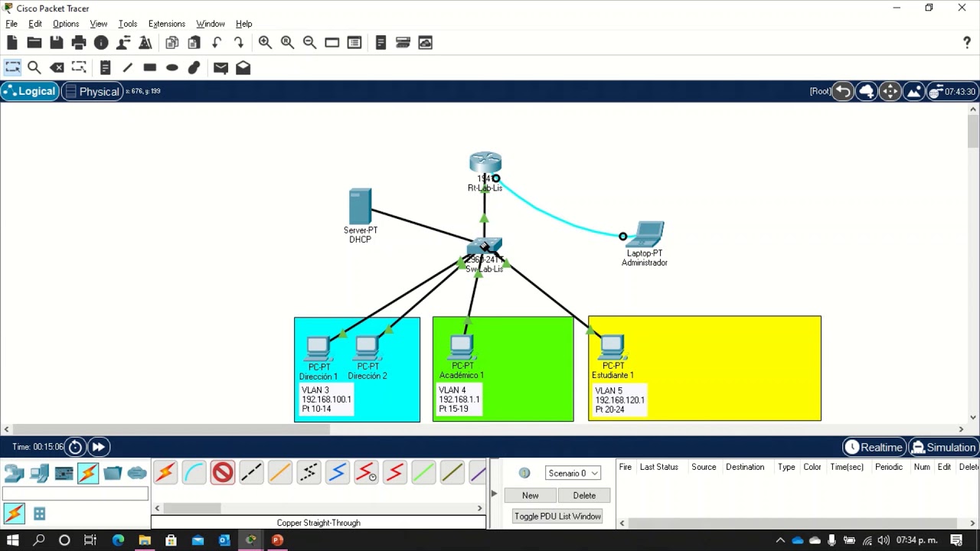Viewport: 980px width, 551px height.
Task: Open the Network Information icon
Action: (x=101, y=43)
